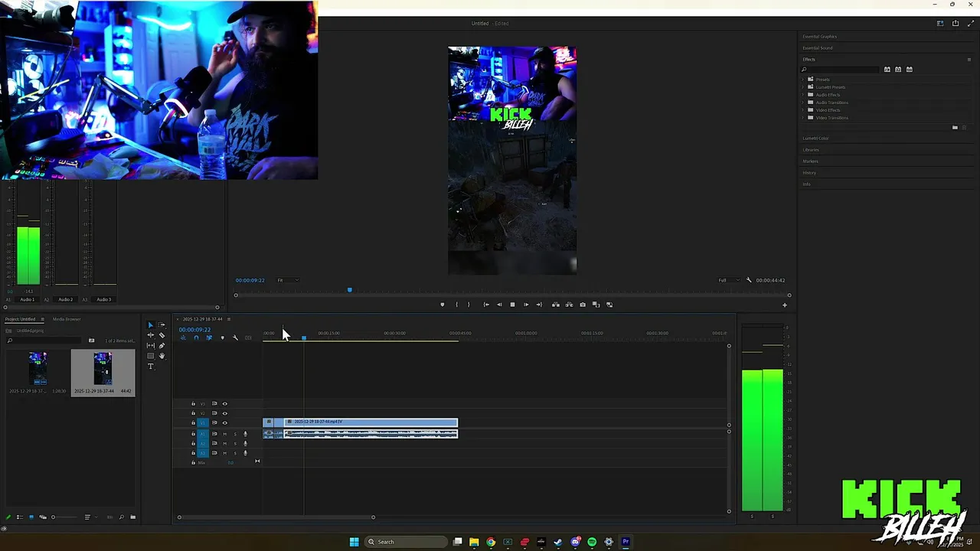
Task: Click the accelerated effects filter icon
Action: click(x=887, y=70)
